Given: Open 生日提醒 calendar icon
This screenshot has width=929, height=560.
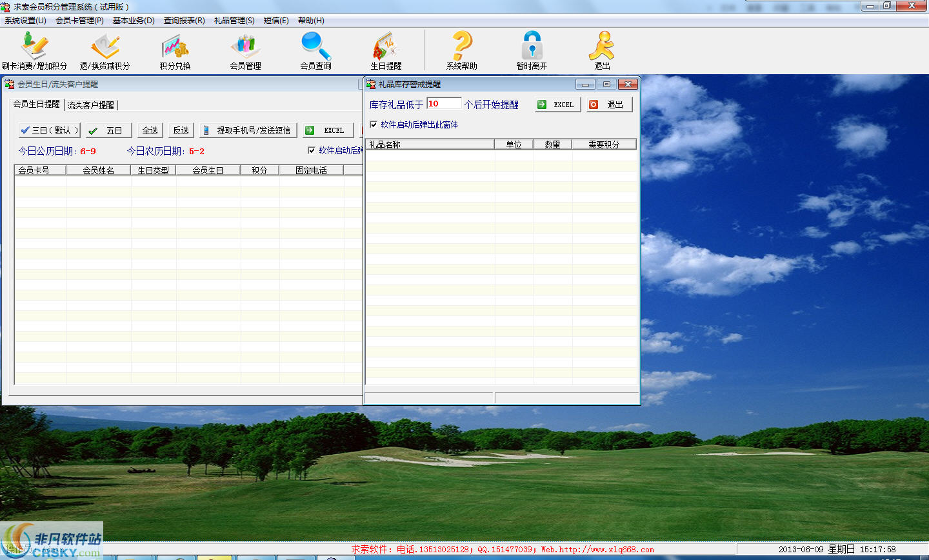Looking at the screenshot, I should point(386,50).
